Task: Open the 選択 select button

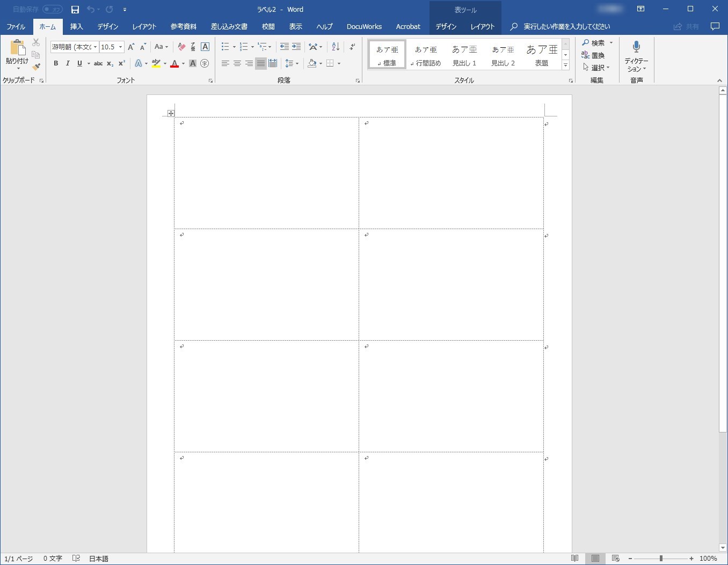Action: click(596, 68)
